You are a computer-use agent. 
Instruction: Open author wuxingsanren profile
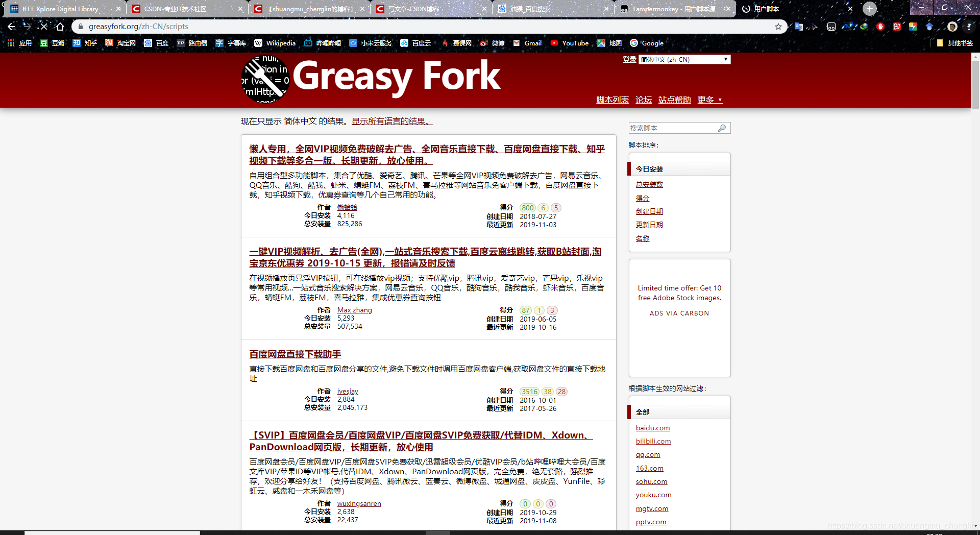tap(359, 504)
